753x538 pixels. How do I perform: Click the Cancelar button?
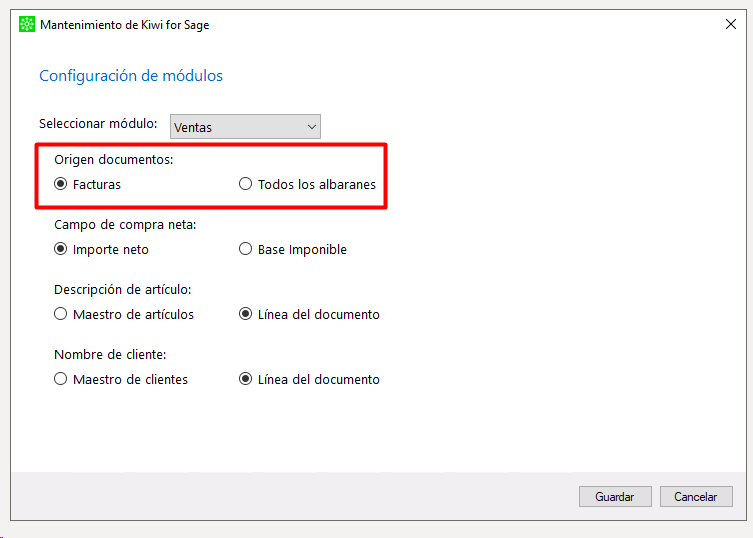click(x=696, y=496)
